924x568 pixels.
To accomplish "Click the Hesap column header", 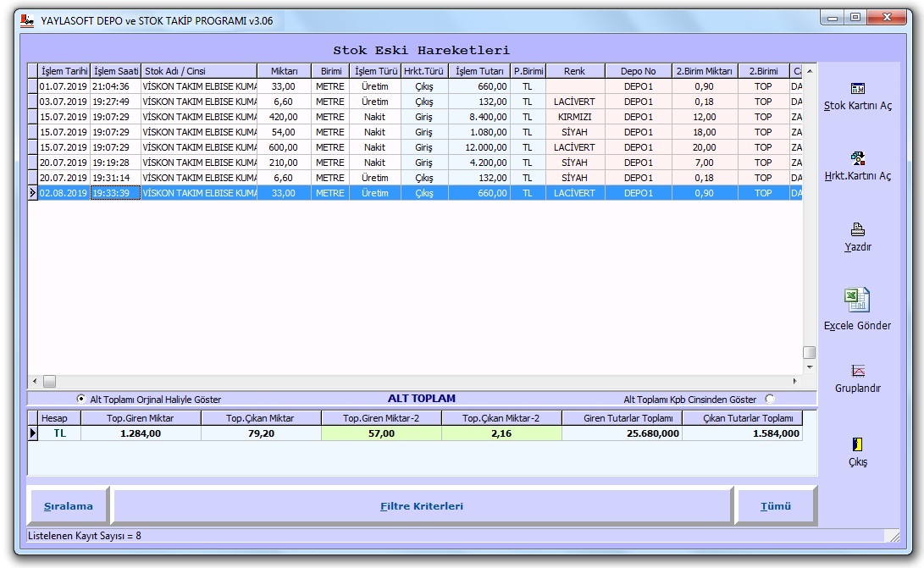I will coord(59,418).
